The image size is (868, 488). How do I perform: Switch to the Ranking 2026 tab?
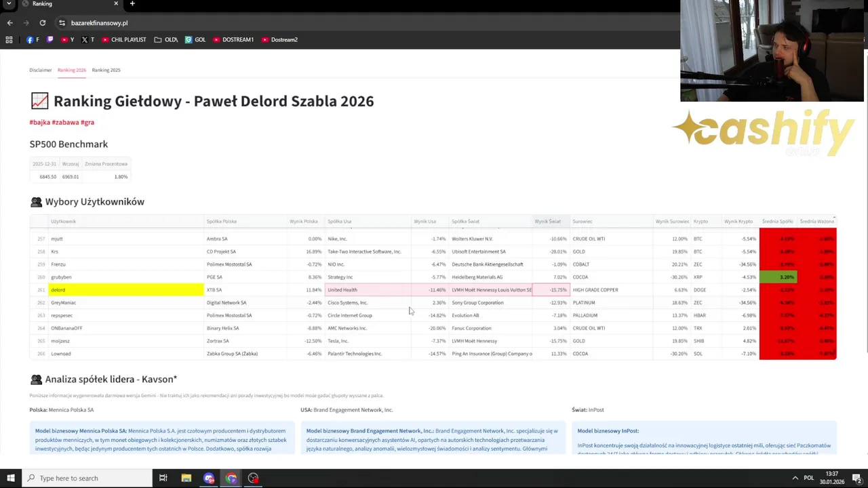tap(72, 70)
